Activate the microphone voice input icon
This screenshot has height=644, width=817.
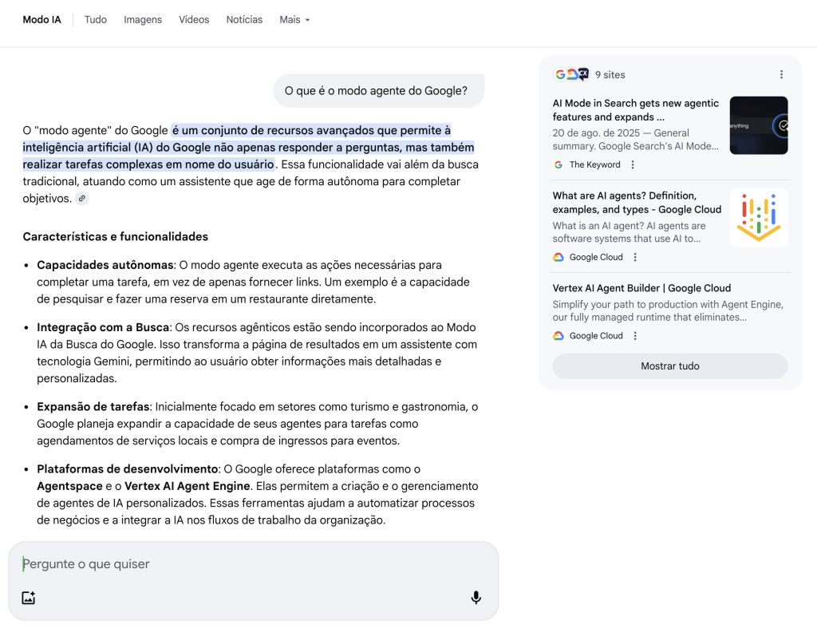[476, 598]
